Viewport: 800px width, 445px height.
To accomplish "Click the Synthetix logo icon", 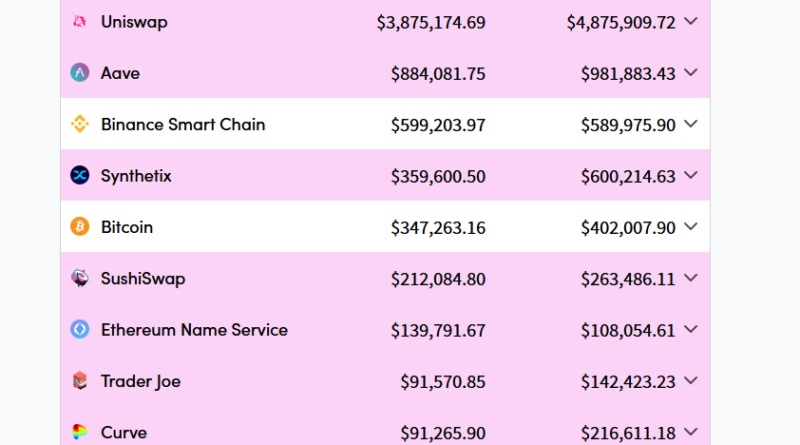I will pos(80,176).
